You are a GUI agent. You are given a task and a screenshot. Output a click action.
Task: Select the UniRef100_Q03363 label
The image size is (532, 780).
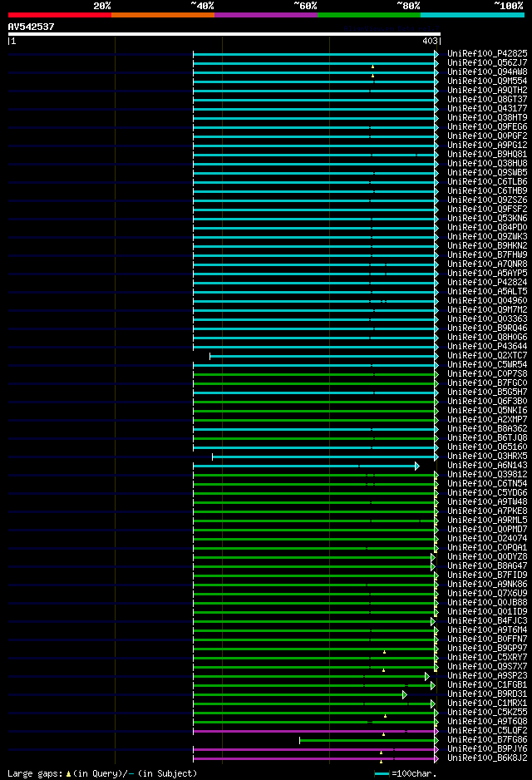pyautogui.click(x=487, y=319)
